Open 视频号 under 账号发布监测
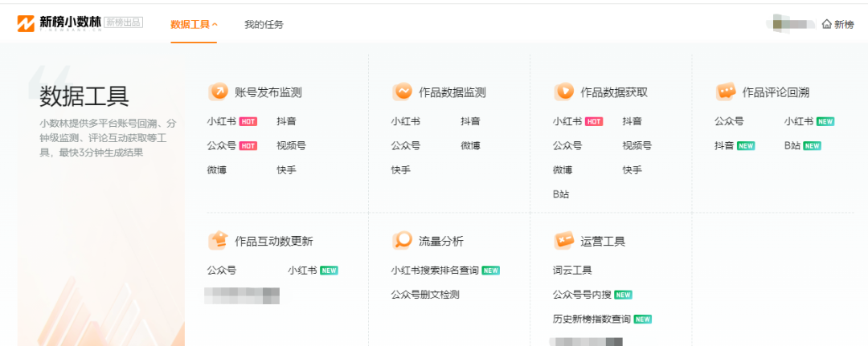Viewport: 868px width, 346px height. 291,146
